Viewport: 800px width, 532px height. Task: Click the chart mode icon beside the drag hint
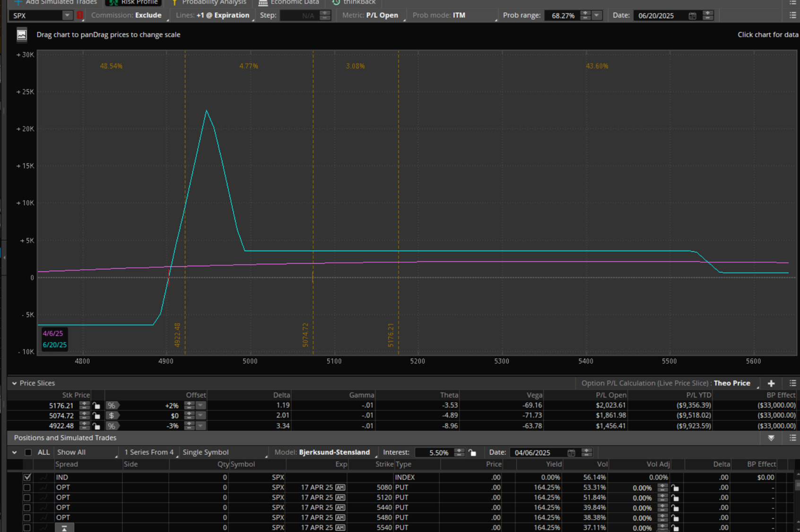(x=22, y=35)
